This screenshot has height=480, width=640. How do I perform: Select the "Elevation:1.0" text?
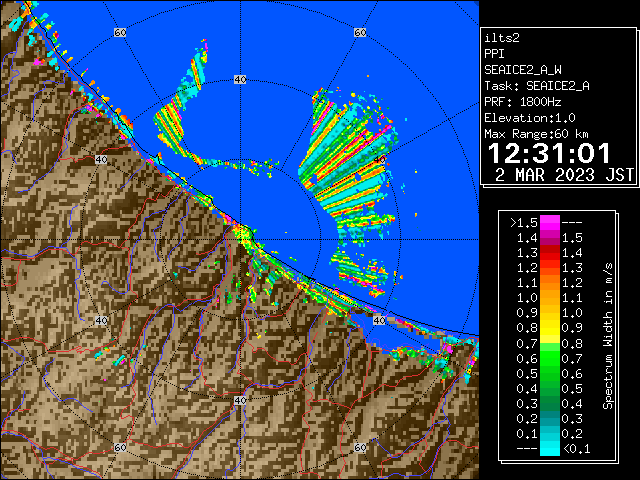pos(530,118)
